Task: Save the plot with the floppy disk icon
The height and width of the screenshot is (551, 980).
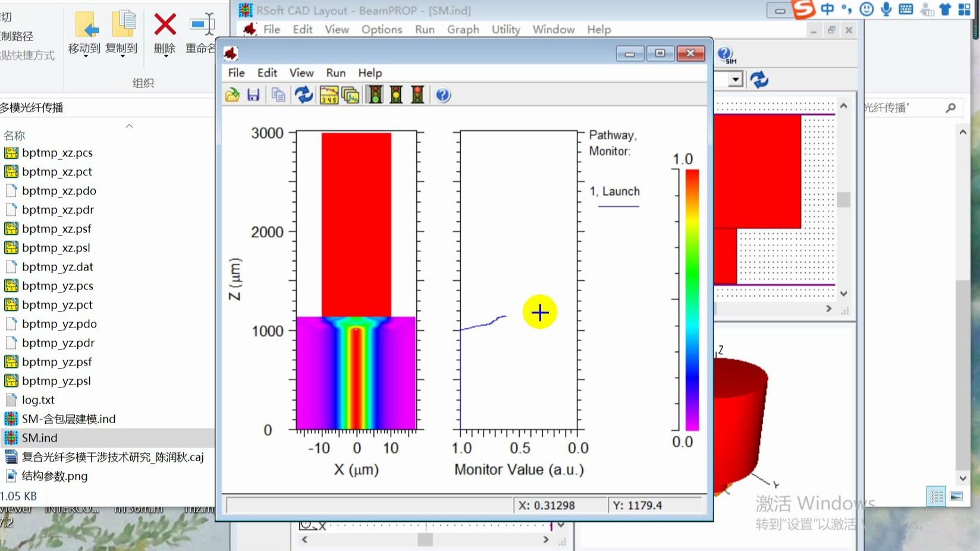Action: pos(253,95)
